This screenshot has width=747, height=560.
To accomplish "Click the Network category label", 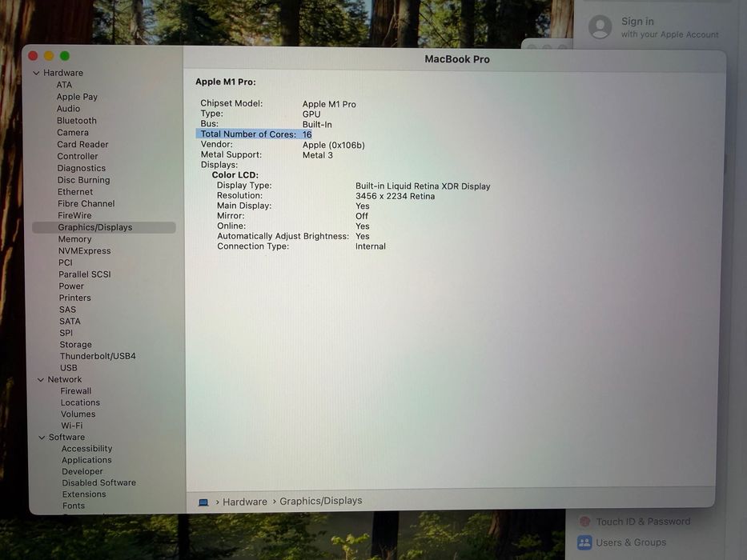I will 65,379.
